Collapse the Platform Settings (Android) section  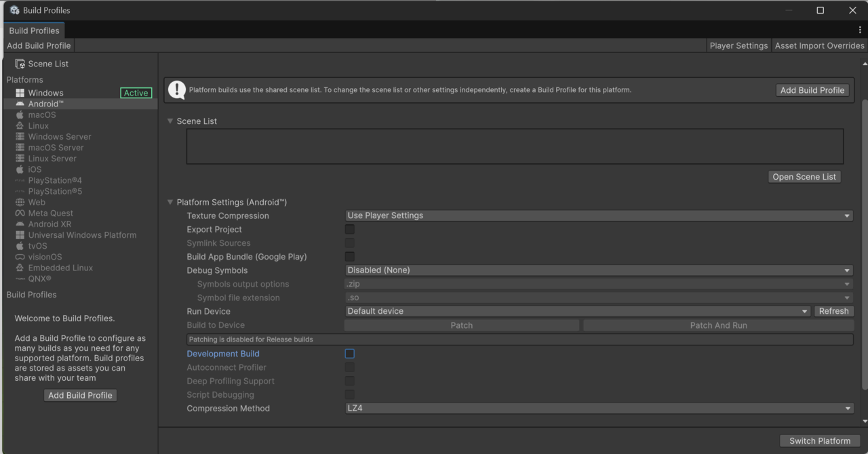tap(170, 202)
